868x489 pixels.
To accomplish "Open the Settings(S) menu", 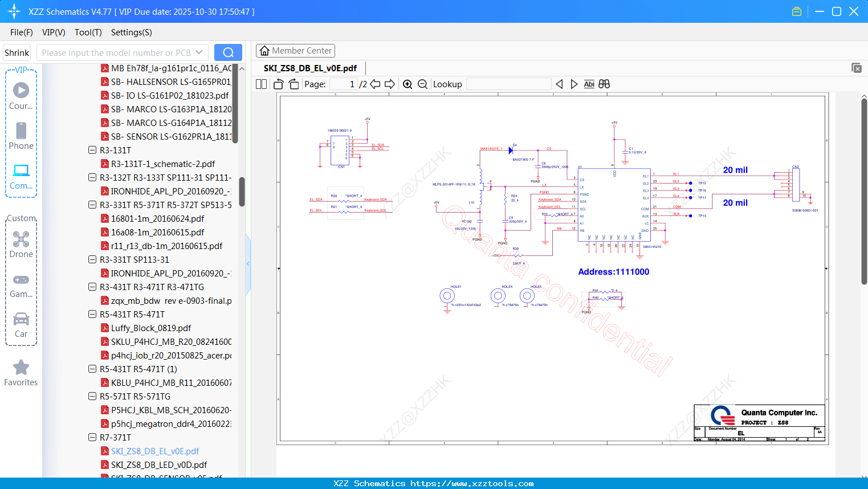I will click(x=131, y=32).
